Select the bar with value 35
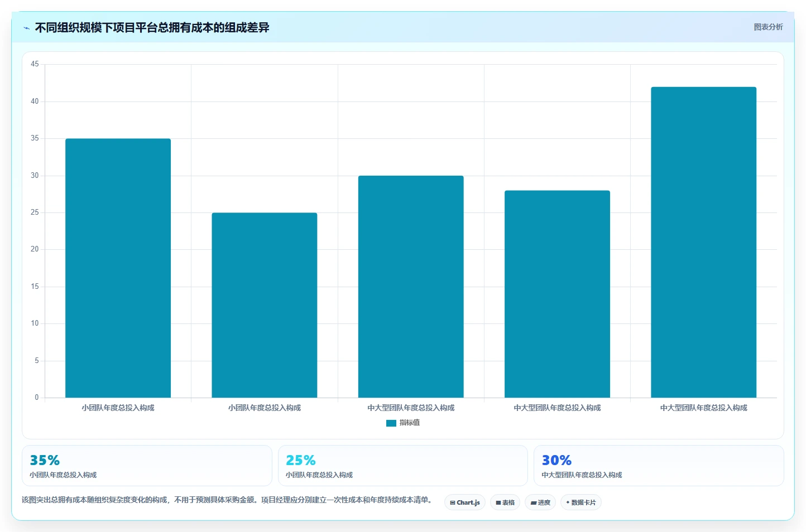The height and width of the screenshot is (532, 806). pos(118,268)
